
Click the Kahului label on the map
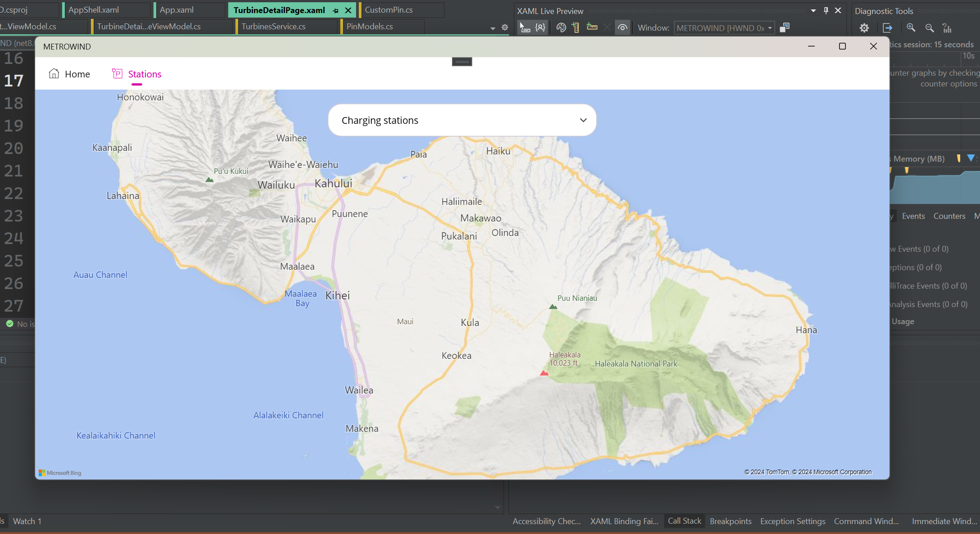coord(333,184)
